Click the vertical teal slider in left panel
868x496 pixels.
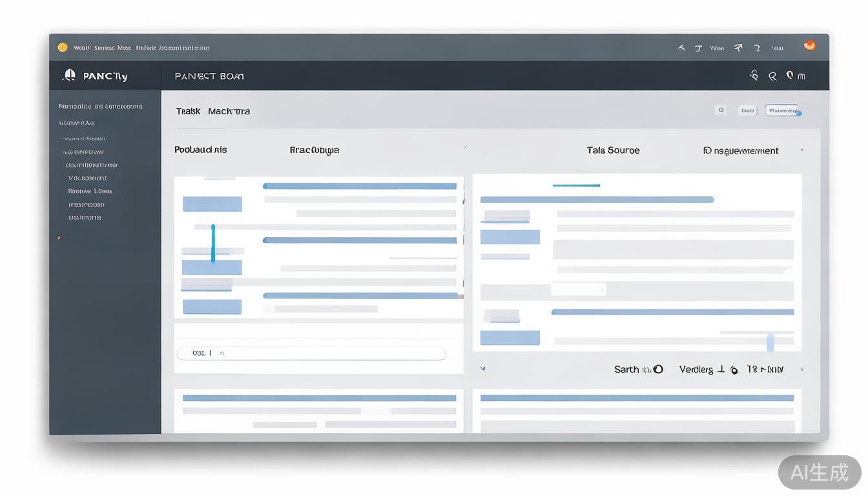[212, 243]
